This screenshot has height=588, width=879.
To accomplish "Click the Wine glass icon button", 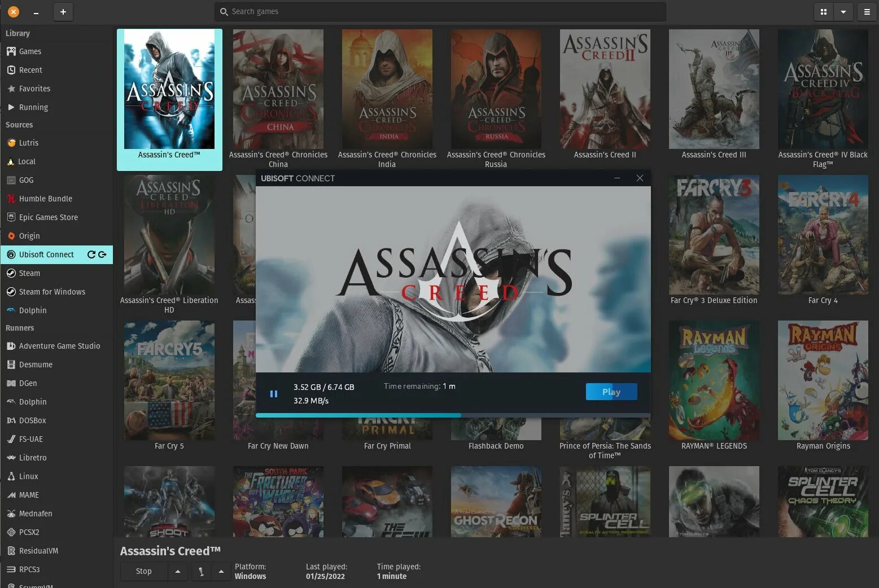I will coord(201,571).
